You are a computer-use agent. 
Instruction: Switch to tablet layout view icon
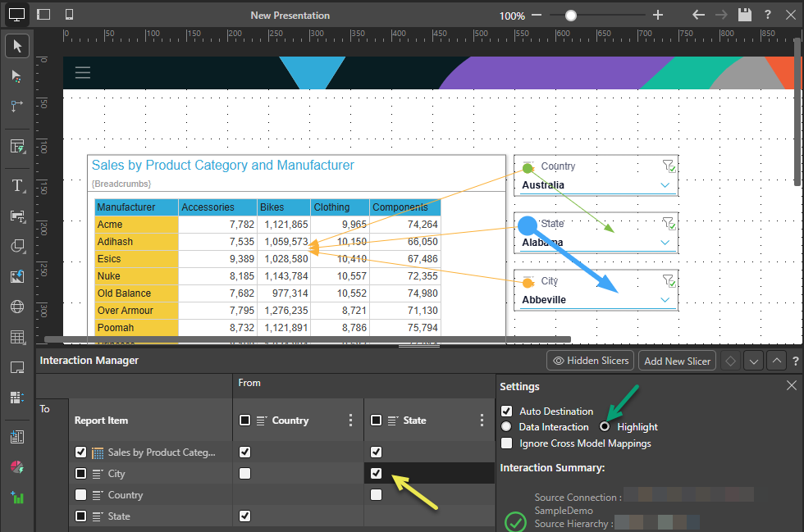(43, 15)
